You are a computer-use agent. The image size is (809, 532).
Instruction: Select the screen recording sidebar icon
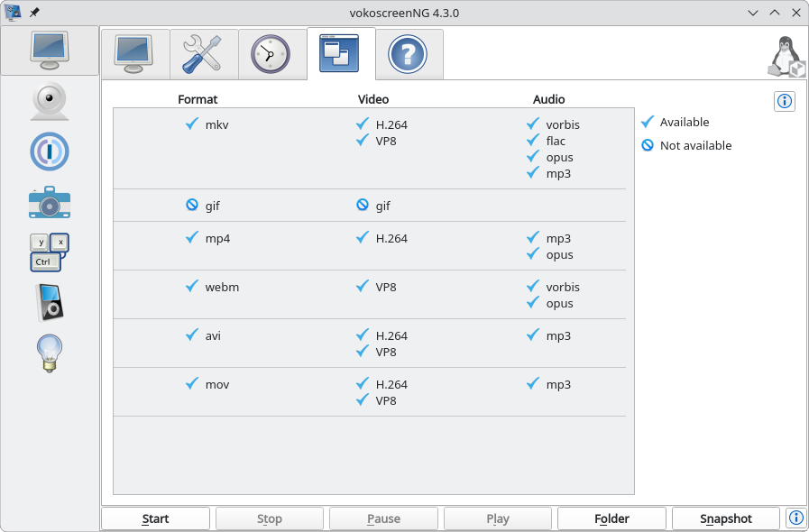[x=49, y=50]
